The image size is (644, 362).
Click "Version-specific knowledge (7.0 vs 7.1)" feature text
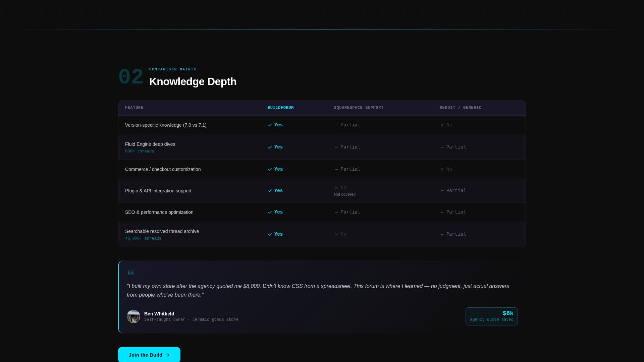coord(166,125)
